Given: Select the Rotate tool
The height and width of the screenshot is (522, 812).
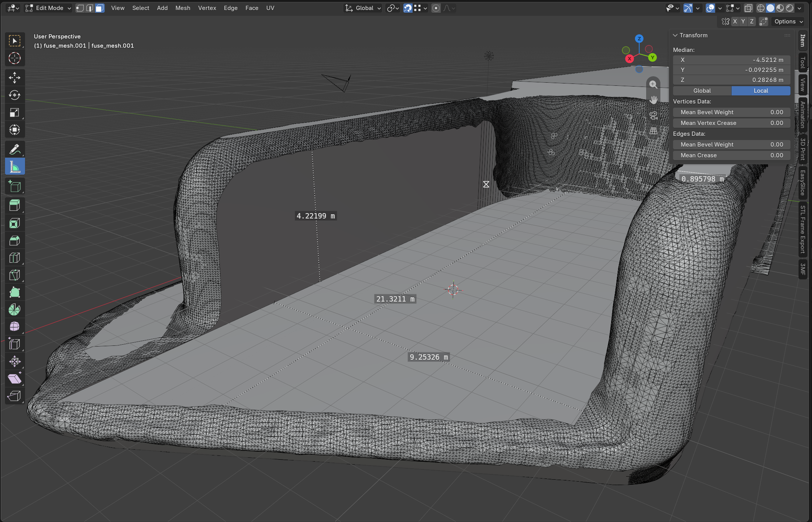Looking at the screenshot, I should pos(15,95).
